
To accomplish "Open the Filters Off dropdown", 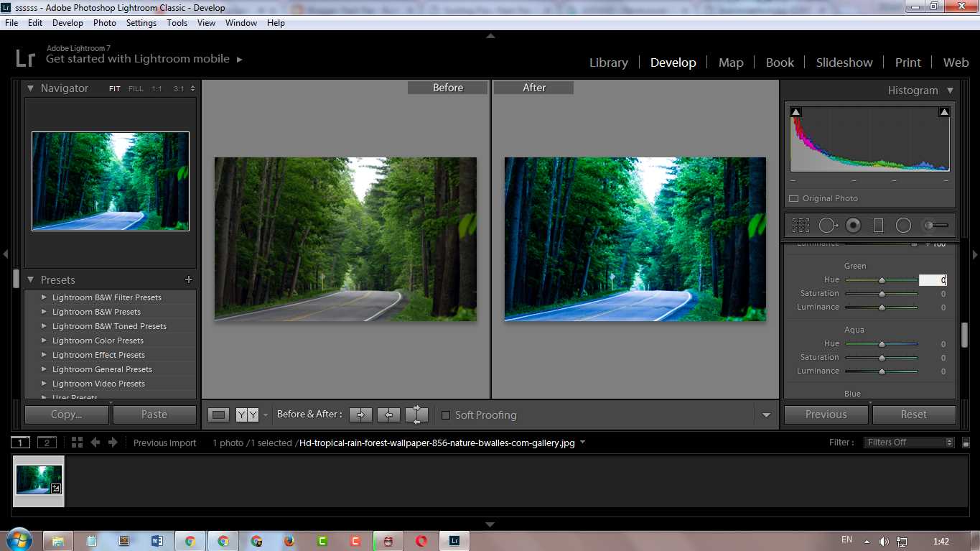I will pos(910,443).
